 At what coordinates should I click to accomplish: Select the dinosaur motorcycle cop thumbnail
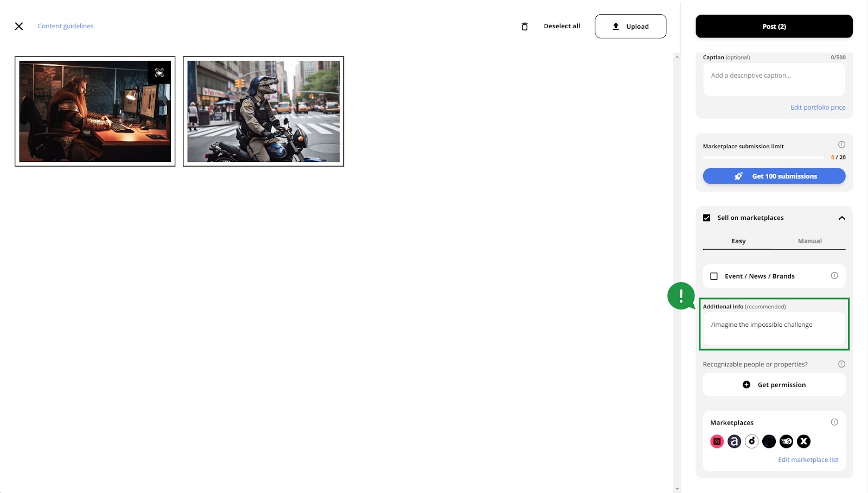pos(264,111)
